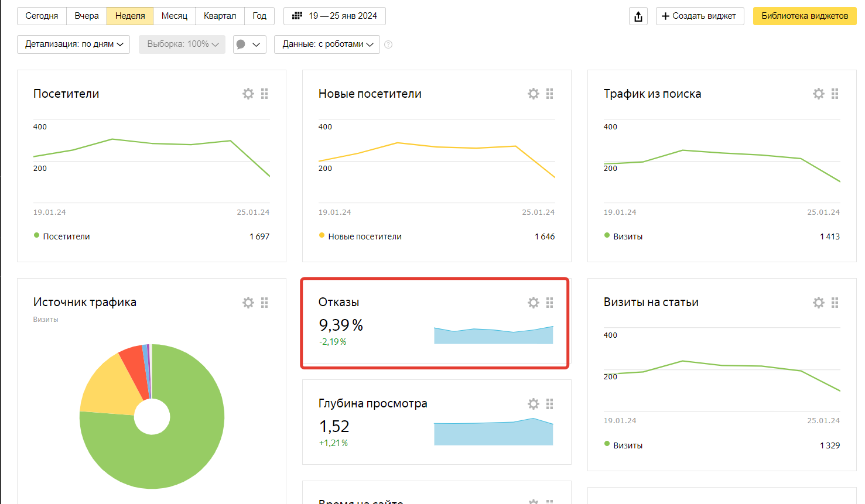This screenshot has width=865, height=504.
Task: Open date range 19—25 янв 2024 picker
Action: point(334,16)
